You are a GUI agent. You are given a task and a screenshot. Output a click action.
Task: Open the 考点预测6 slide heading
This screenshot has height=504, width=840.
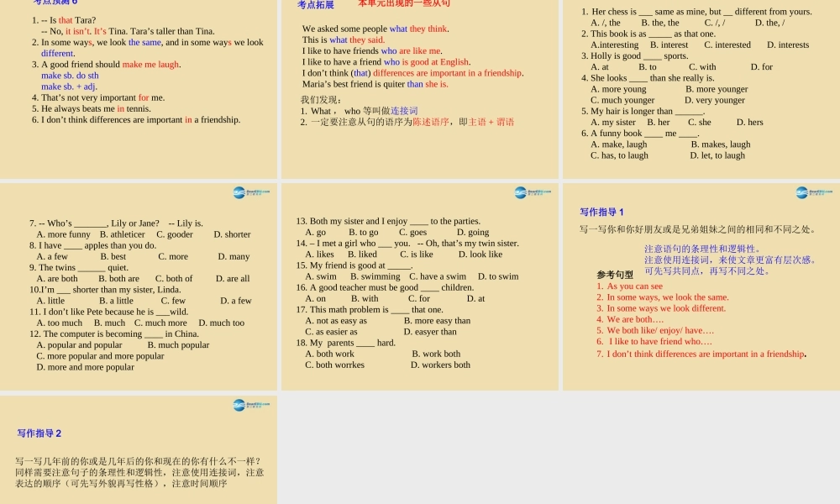(x=53, y=3)
